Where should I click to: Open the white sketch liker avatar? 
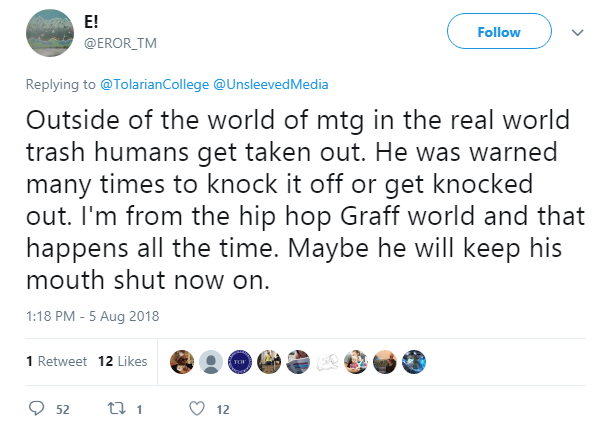point(327,362)
